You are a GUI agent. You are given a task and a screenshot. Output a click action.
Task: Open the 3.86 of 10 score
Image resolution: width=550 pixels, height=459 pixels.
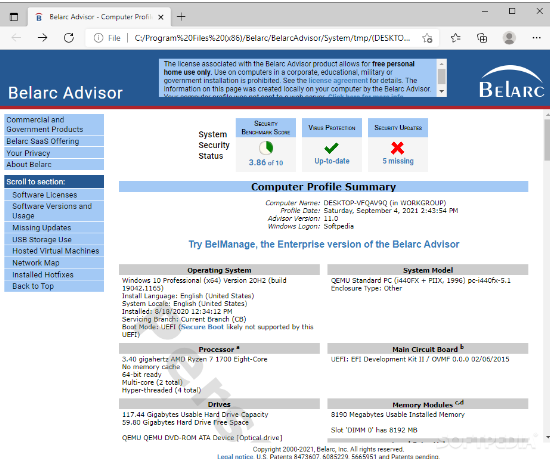[x=266, y=163]
